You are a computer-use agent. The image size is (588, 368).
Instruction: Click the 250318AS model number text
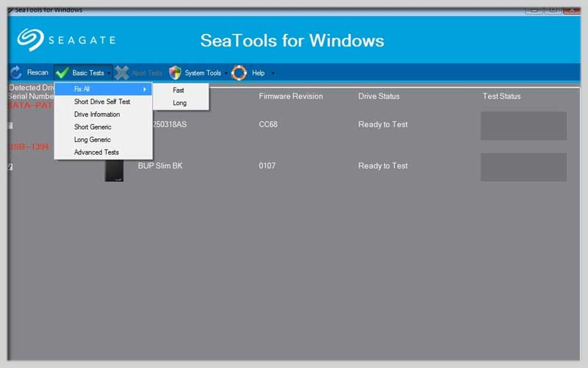[170, 124]
